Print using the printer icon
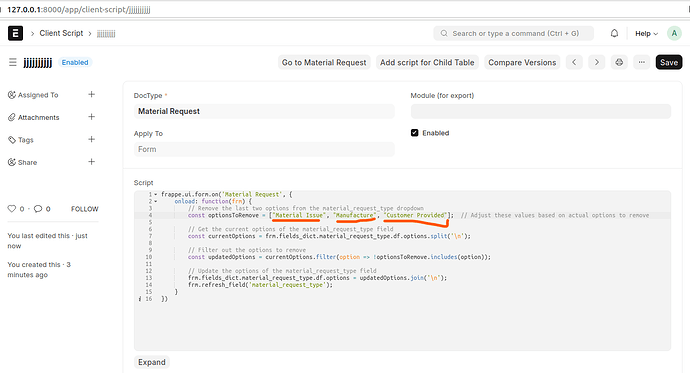Viewport: 690px width, 373px height. point(619,62)
